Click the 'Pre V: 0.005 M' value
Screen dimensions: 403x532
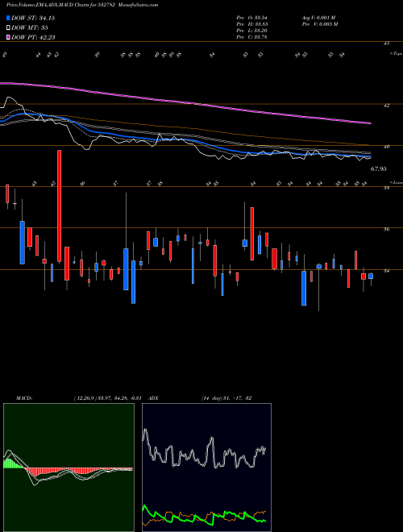coord(319,24)
